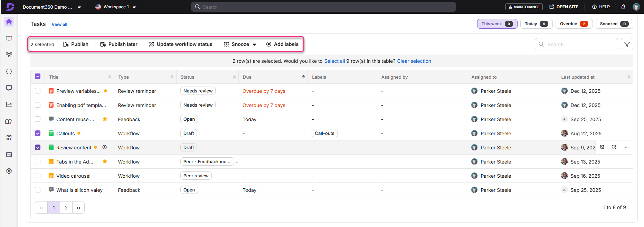Sort by Due column
The height and width of the screenshot is (227, 644).
point(303,77)
